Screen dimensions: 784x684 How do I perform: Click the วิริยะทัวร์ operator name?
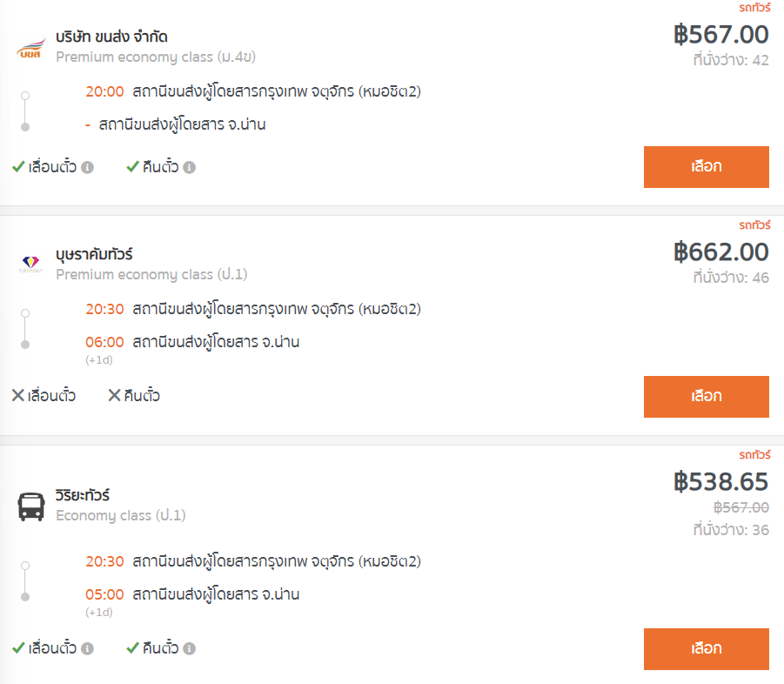tap(83, 495)
